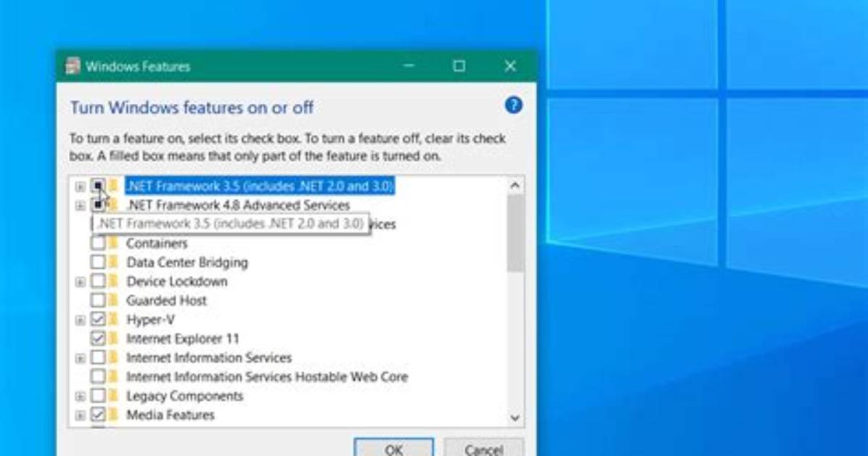Image resolution: width=868 pixels, height=456 pixels.
Task: Click folder icon beside Internet Information Services Hostable Web Core
Action: point(113,377)
